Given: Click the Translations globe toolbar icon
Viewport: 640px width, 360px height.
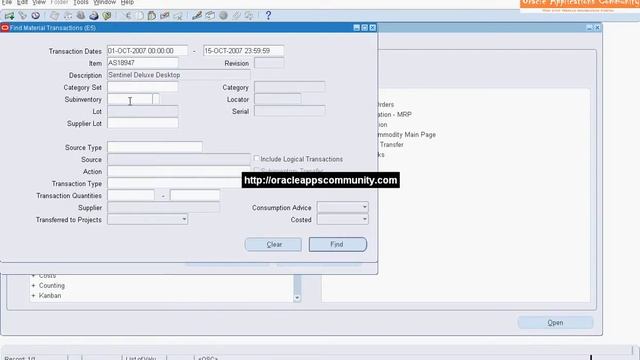Looking at the screenshot, I should point(223,16).
